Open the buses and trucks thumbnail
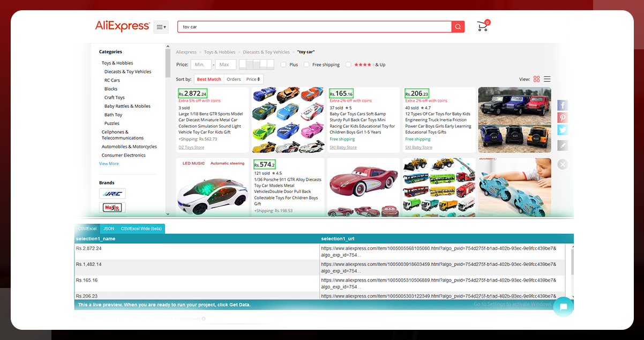644x340 pixels. click(x=439, y=187)
